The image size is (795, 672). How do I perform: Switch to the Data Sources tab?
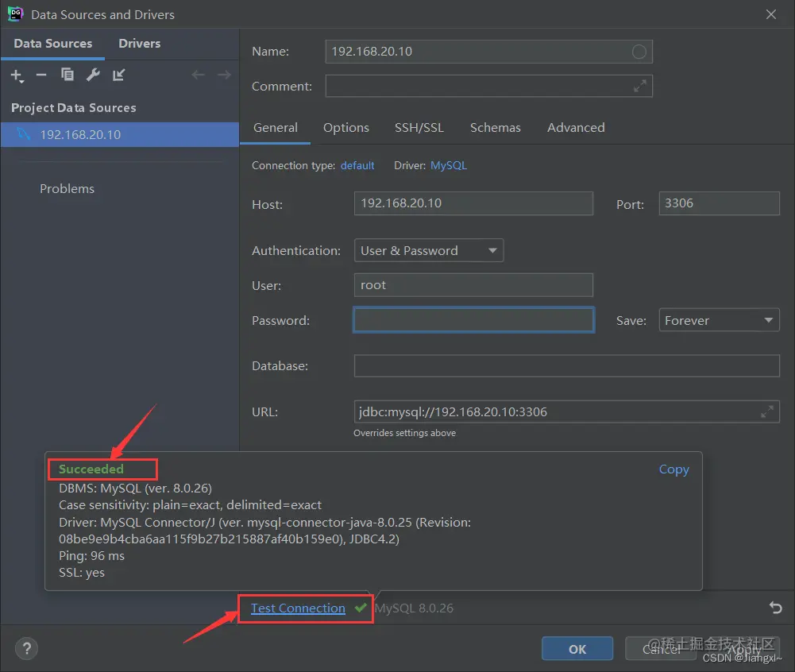(x=53, y=44)
